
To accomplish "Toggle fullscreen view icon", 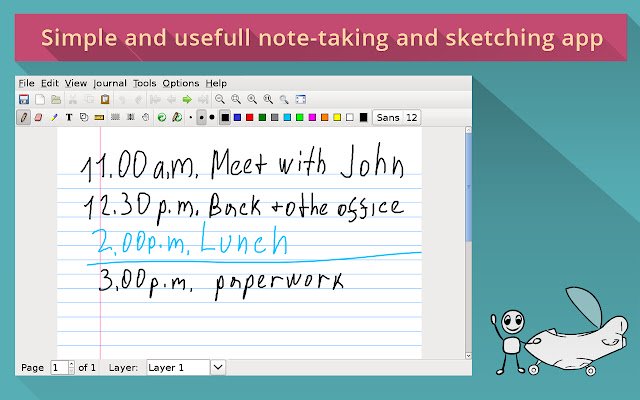I will [x=300, y=99].
